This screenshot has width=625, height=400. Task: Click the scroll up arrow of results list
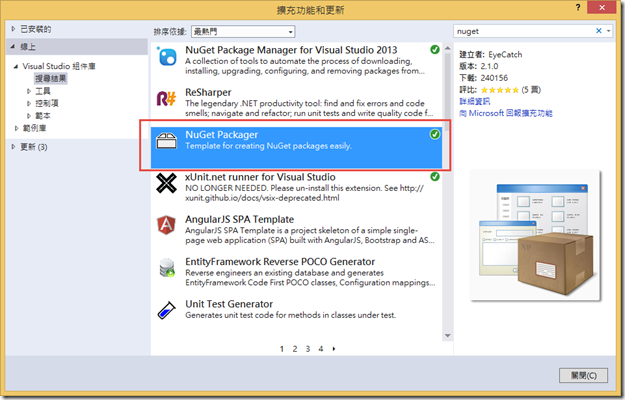pos(448,48)
